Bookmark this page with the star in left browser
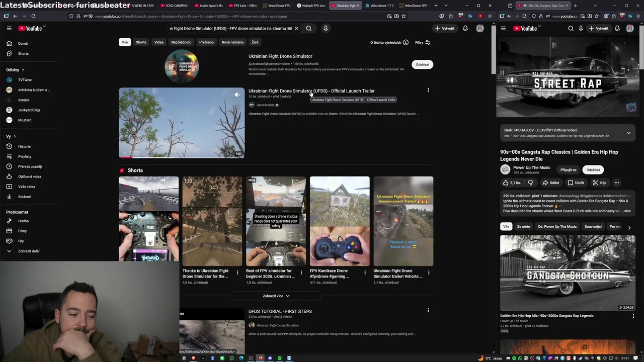This screenshot has width=644, height=362. pos(404,16)
